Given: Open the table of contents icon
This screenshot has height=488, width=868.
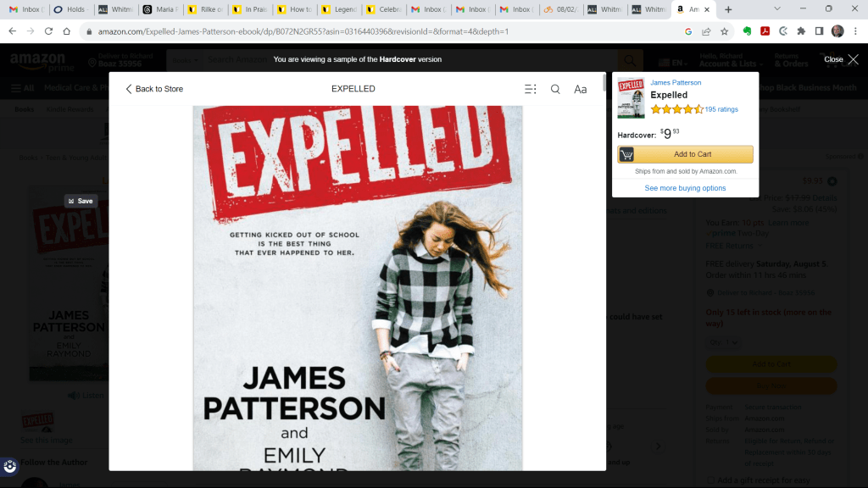Looking at the screenshot, I should point(531,89).
